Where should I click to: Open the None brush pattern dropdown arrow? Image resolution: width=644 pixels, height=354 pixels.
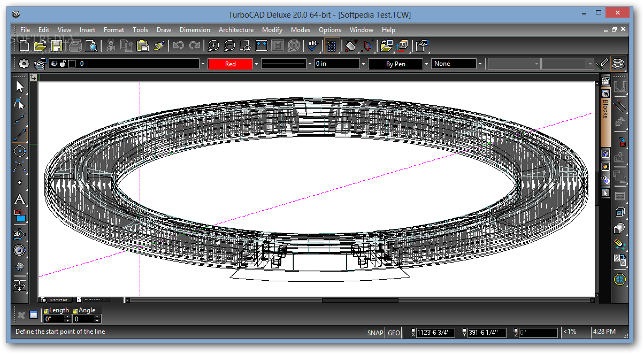[480, 64]
